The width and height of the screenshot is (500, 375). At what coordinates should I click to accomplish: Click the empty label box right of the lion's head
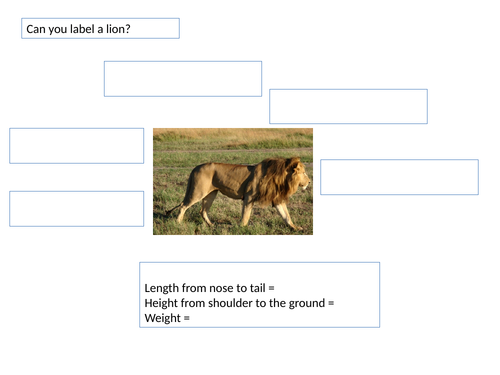click(399, 177)
